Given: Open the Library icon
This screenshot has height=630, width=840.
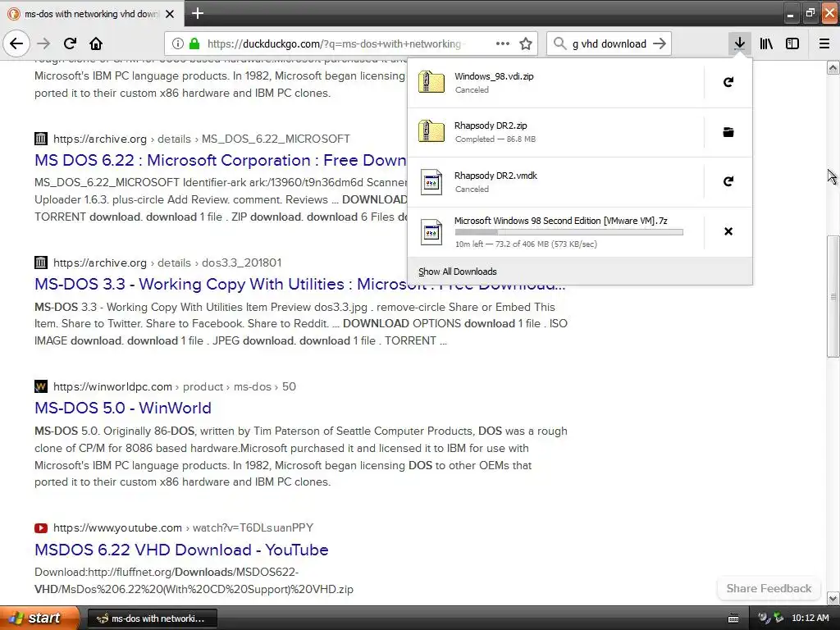Looking at the screenshot, I should 767,43.
